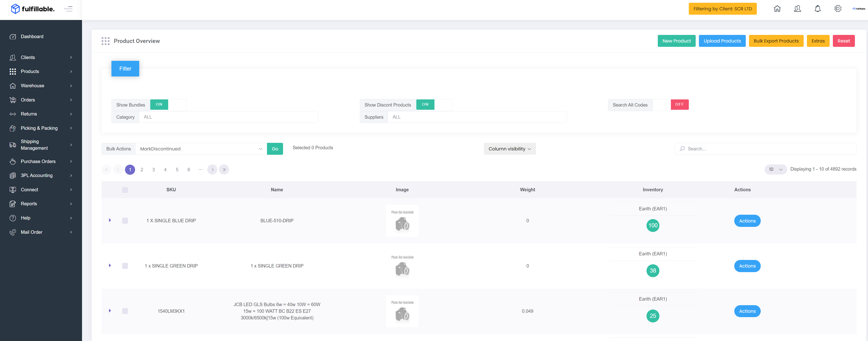The width and height of the screenshot is (868, 341).
Task: Open the Purchase Orders sidebar menu
Action: 41,161
